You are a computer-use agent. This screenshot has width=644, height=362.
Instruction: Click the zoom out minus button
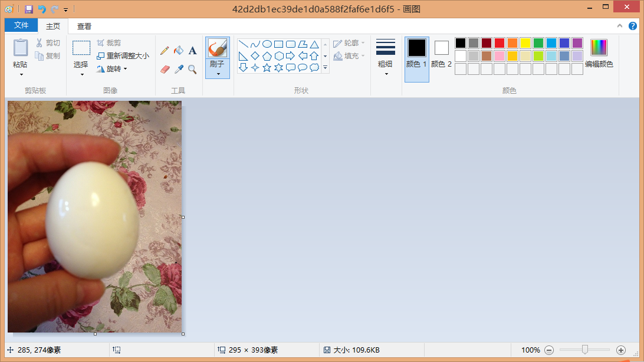click(549, 350)
